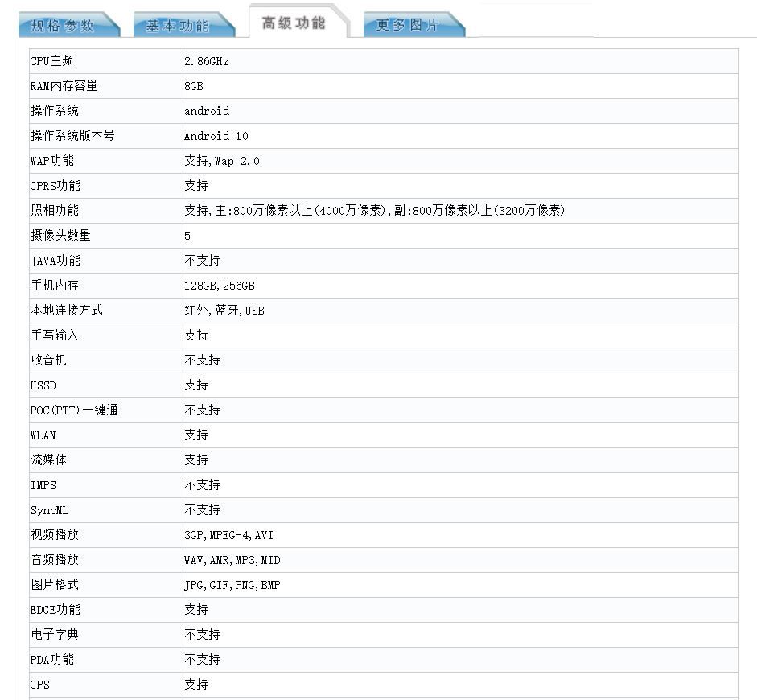Select the CPU主频 label
Screen dimensions: 757x700
click(51, 61)
